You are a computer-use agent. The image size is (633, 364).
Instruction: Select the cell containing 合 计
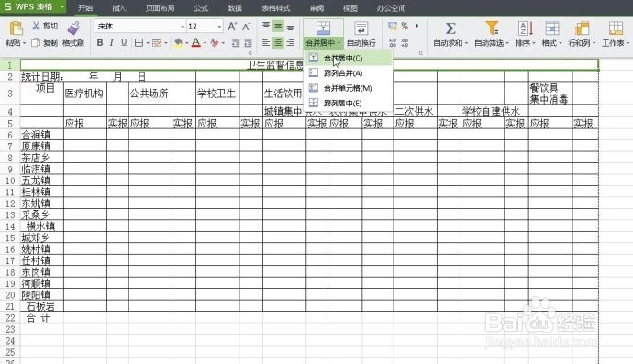point(42,317)
